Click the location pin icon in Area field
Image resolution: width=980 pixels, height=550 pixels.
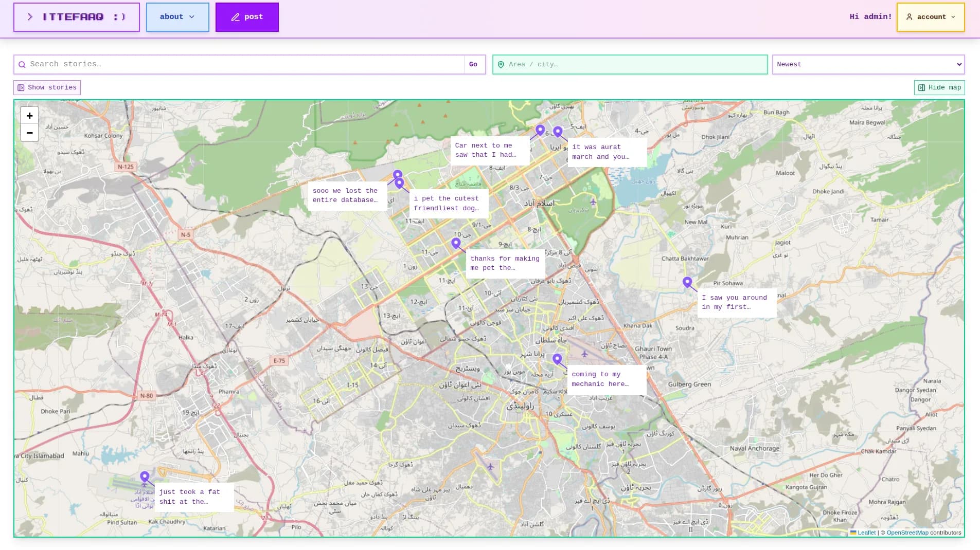501,65
